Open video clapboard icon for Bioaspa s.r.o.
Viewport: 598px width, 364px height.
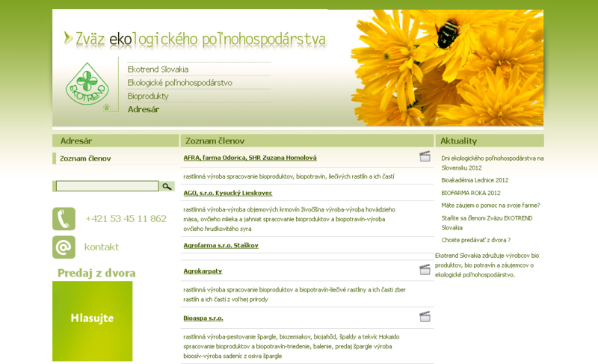(x=425, y=317)
